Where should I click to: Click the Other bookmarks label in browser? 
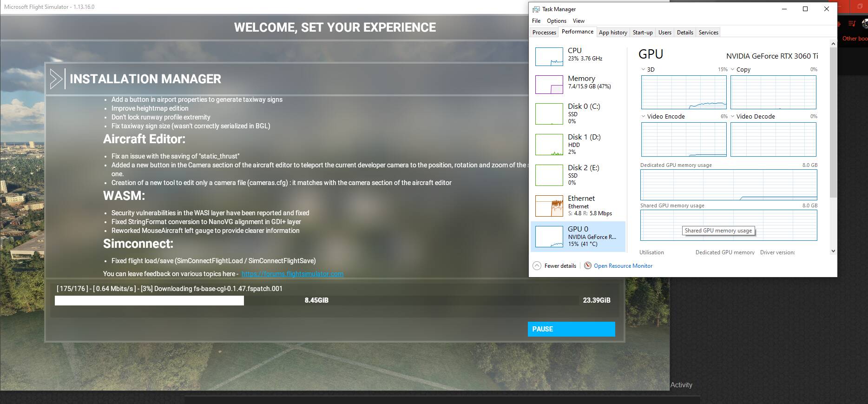(x=855, y=39)
